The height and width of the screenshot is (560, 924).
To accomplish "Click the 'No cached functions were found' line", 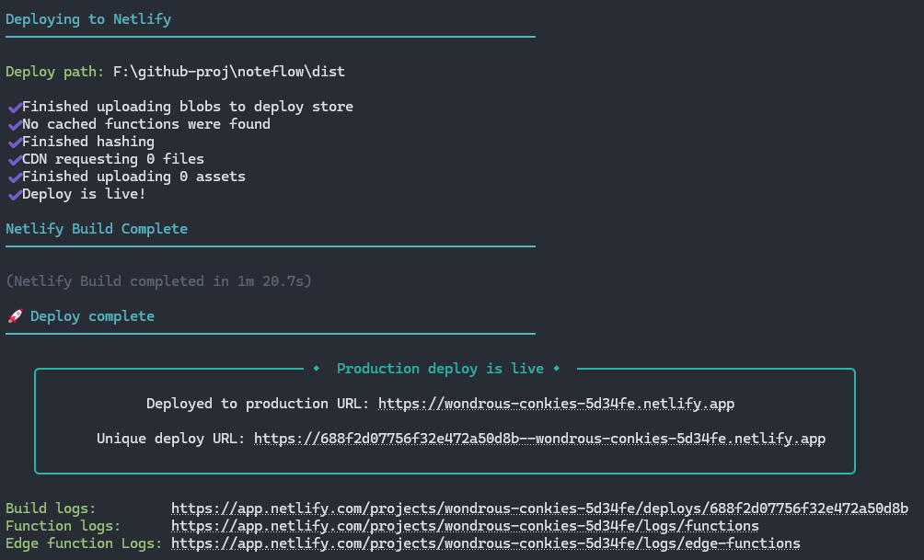I will [146, 124].
